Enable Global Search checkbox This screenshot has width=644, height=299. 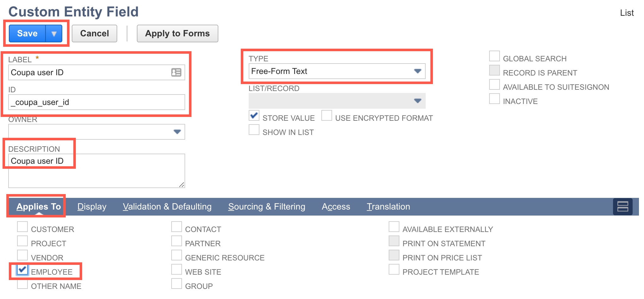click(495, 56)
